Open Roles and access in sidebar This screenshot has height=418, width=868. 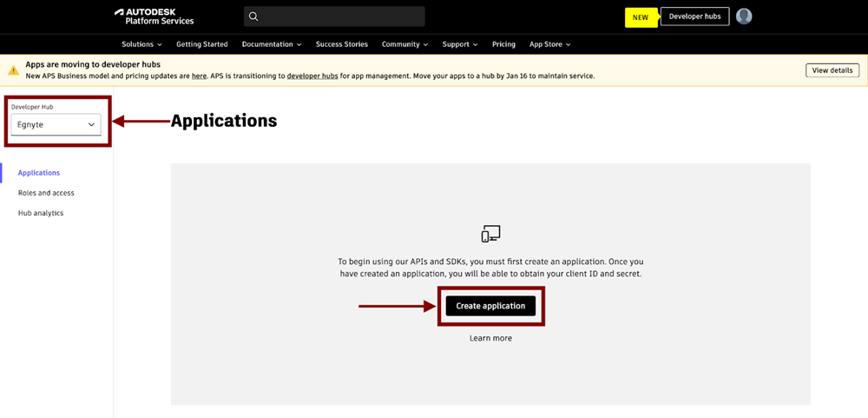coord(46,193)
